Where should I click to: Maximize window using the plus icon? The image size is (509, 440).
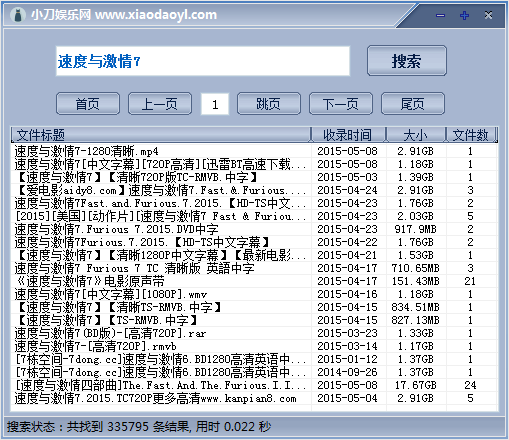click(464, 15)
